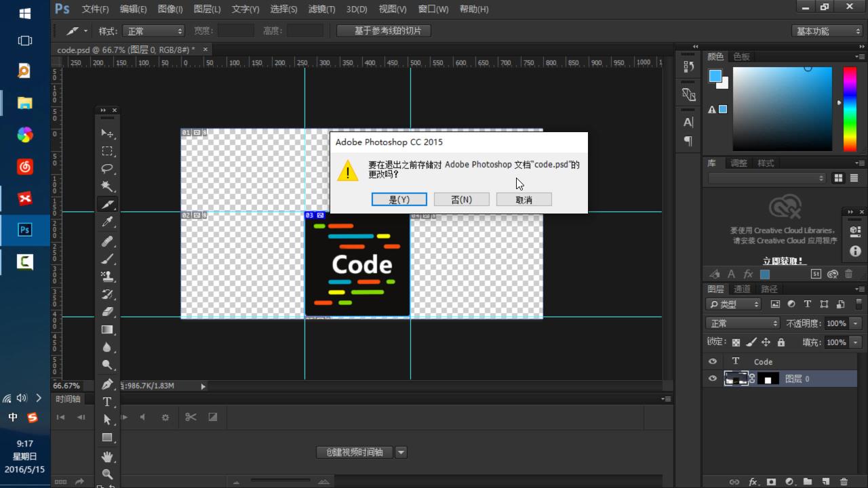Hide the Code text layer
The height and width of the screenshot is (488, 868).
[x=712, y=361]
